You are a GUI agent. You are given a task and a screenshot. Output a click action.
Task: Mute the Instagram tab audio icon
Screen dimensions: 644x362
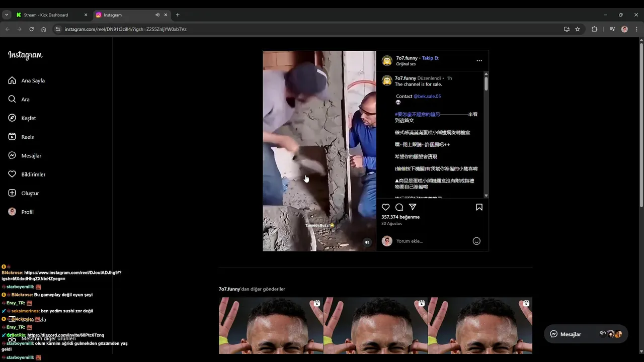[157, 15]
